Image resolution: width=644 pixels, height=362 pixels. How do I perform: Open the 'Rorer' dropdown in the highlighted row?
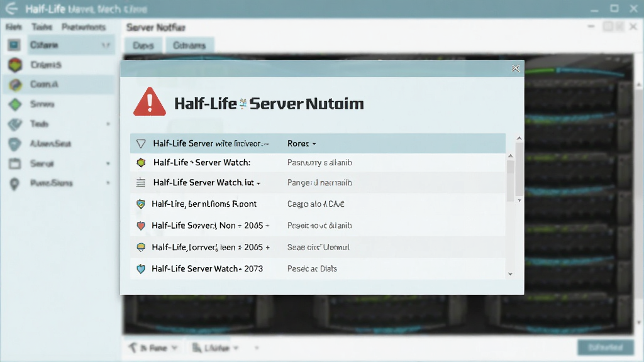[x=302, y=144]
